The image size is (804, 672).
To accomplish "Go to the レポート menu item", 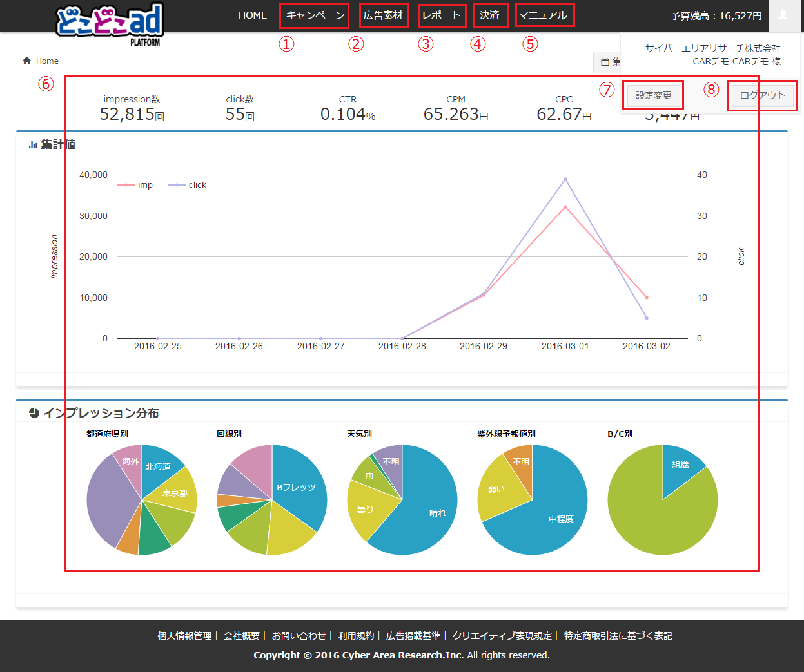I will tap(442, 15).
